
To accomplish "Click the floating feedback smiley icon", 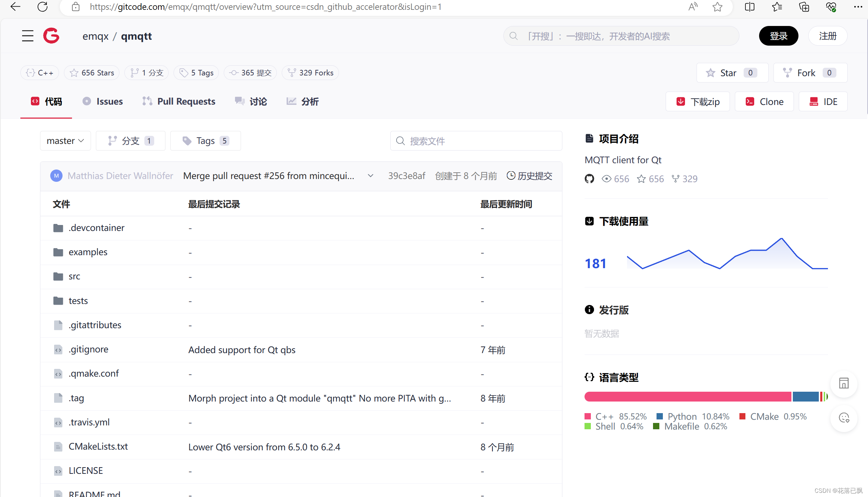I will (x=844, y=418).
